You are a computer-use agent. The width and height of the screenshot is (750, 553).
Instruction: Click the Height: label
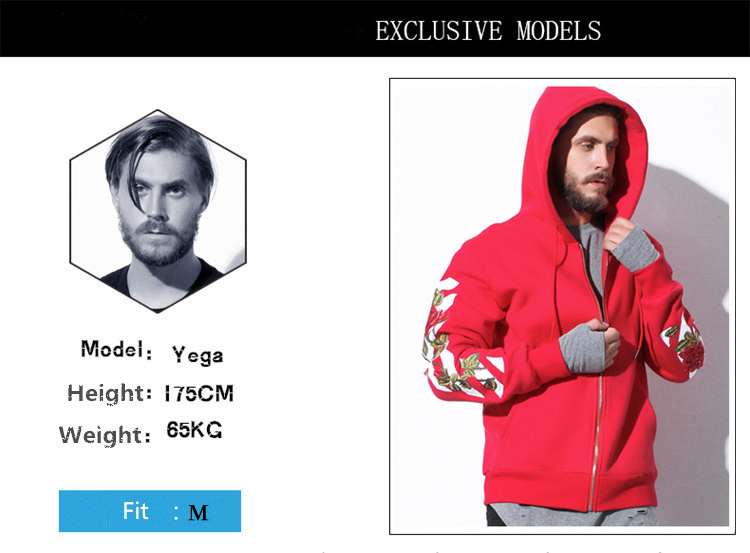pyautogui.click(x=110, y=393)
